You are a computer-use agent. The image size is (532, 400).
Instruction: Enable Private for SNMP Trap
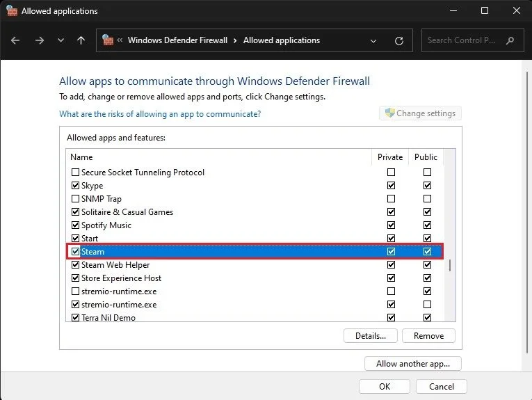coord(392,199)
